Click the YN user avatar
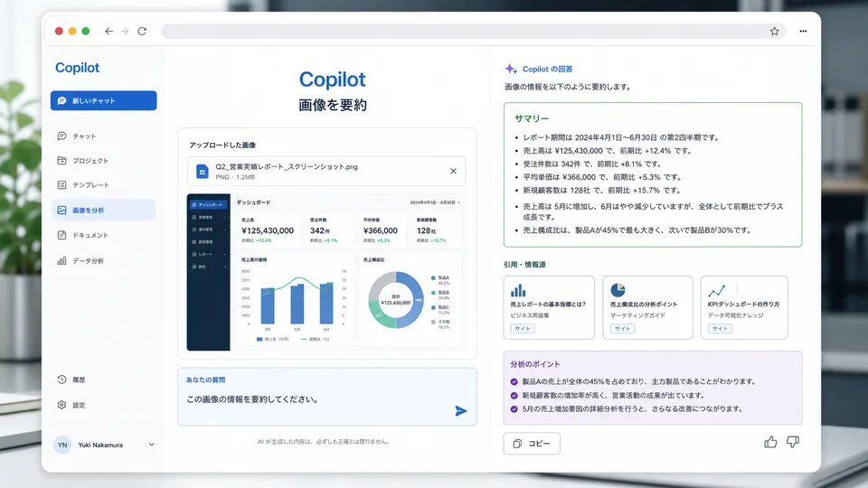The width and height of the screenshot is (868, 488). pos(62,445)
